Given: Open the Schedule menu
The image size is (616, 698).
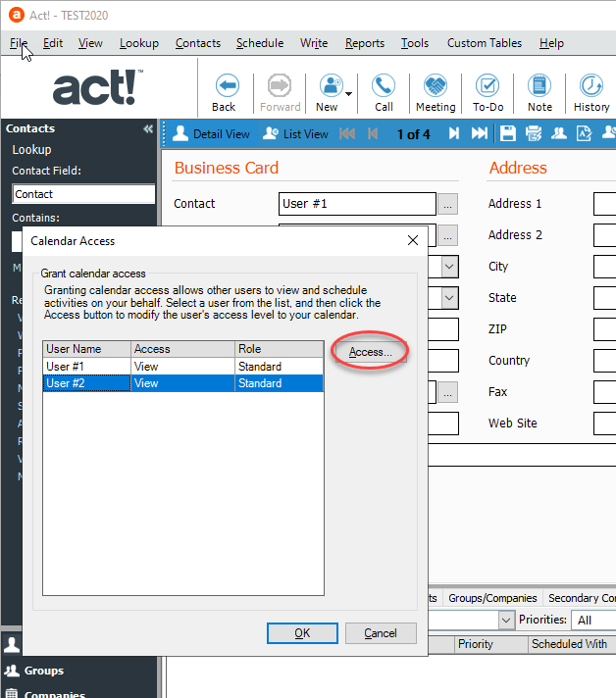Looking at the screenshot, I should [260, 43].
